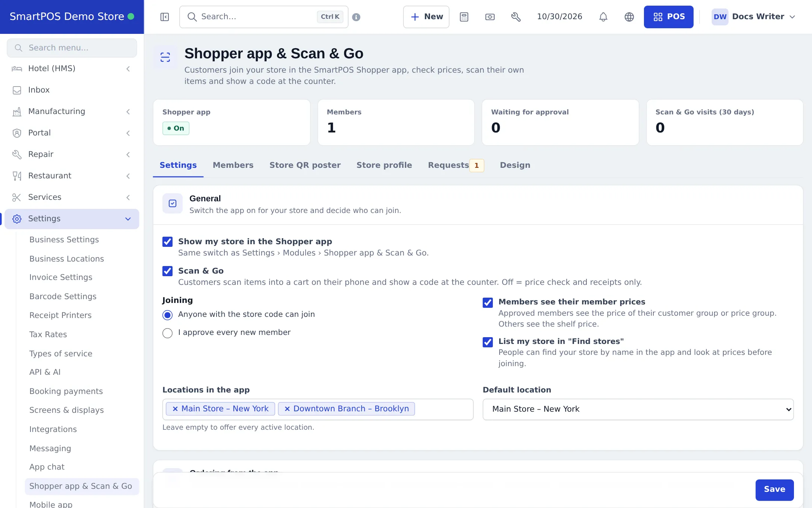The height and width of the screenshot is (508, 812).
Task: Collapse the Settings menu chevron
Action: (128, 219)
